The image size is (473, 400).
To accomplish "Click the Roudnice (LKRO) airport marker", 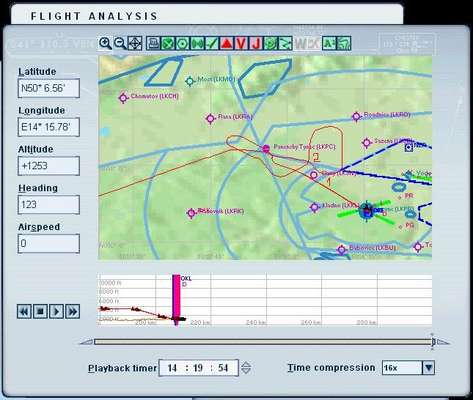I will [x=356, y=117].
